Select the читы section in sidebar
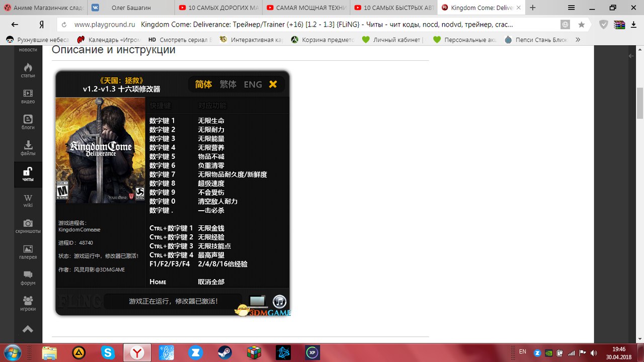The image size is (644, 362). 28,174
